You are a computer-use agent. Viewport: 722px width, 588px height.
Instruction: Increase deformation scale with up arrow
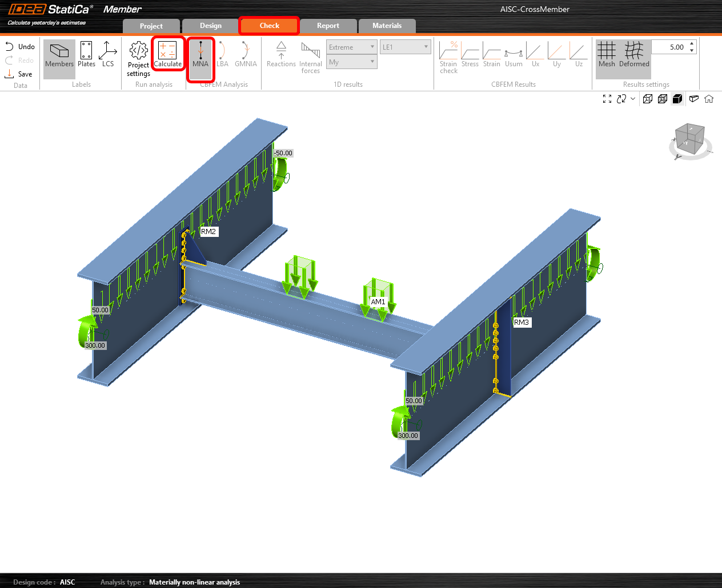[692, 43]
